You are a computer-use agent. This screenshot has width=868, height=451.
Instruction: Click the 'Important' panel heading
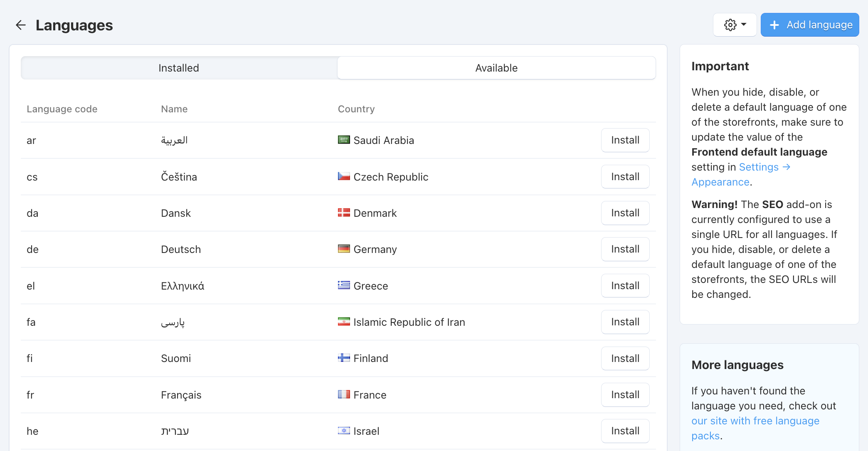(x=720, y=66)
